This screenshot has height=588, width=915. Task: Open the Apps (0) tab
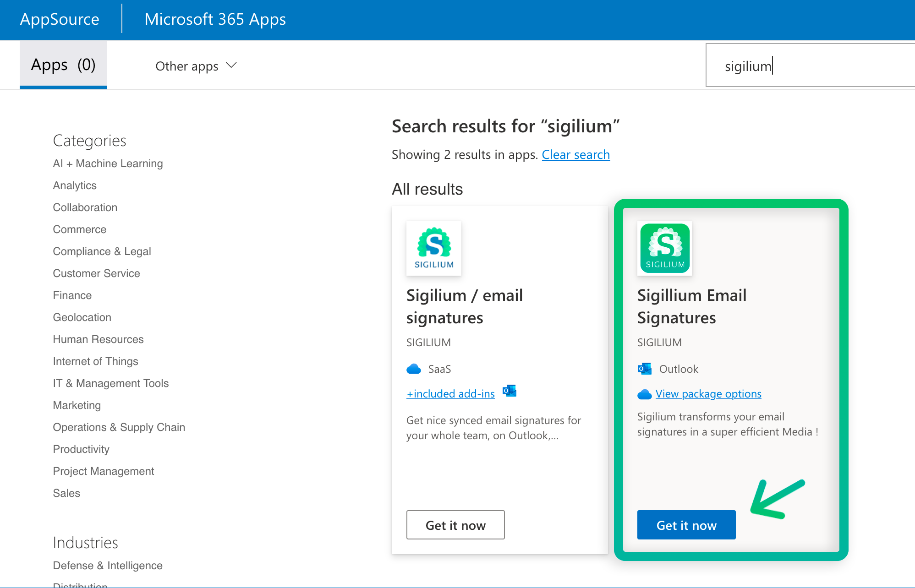pos(63,65)
